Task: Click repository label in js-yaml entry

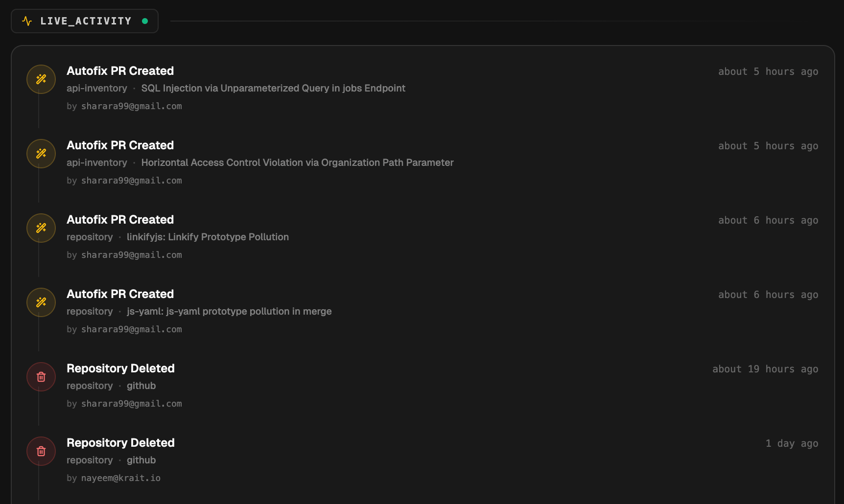Action: [x=90, y=311]
